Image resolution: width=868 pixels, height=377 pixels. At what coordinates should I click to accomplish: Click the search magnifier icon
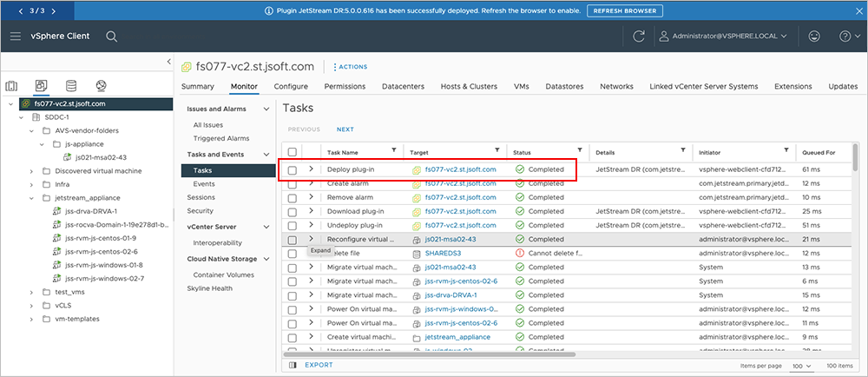point(112,36)
